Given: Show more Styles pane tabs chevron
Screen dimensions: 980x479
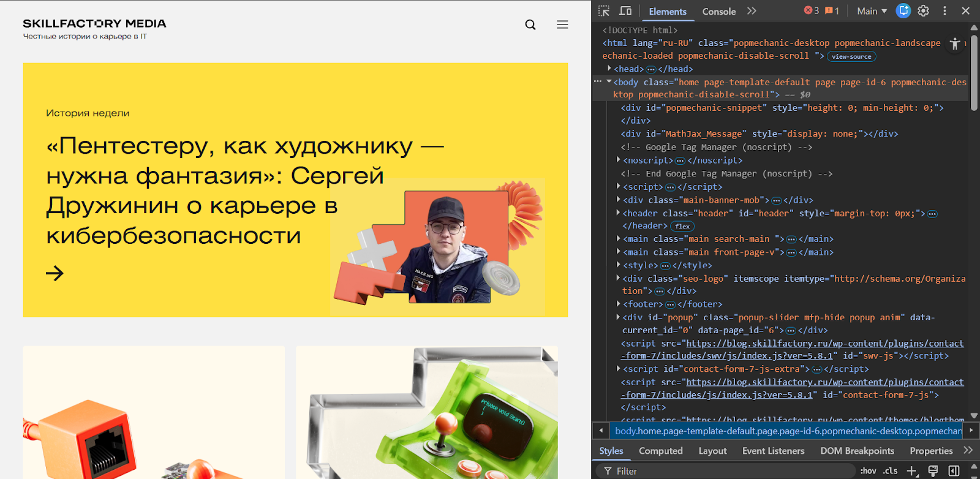Looking at the screenshot, I should [968, 450].
